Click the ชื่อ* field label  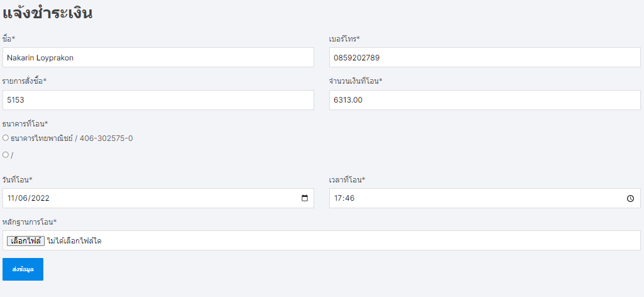[x=9, y=38]
